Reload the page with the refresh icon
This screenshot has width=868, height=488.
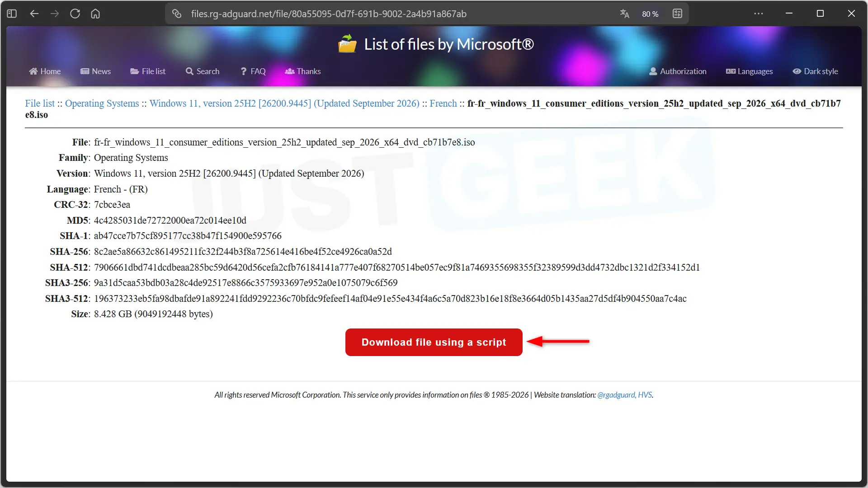pos(75,14)
